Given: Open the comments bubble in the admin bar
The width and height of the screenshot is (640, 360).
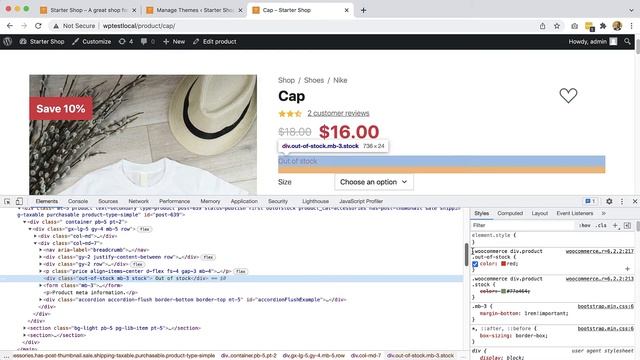Looking at the screenshot, I should [147, 42].
